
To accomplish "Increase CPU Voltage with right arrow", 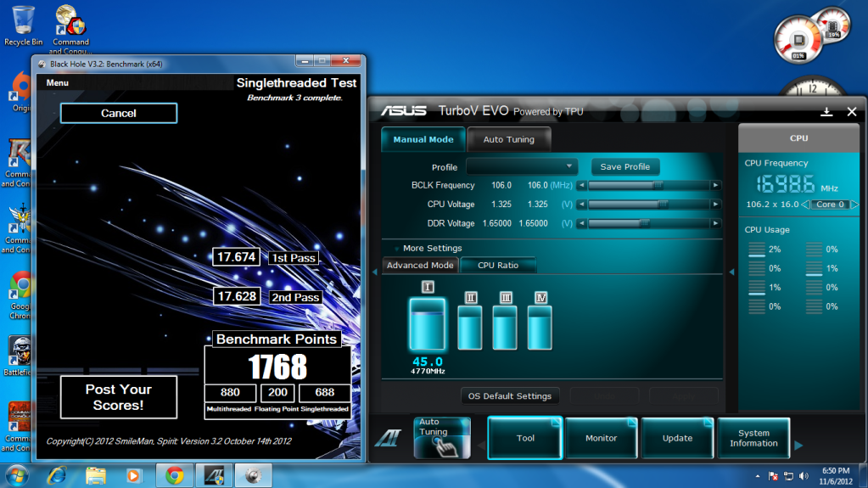I will 716,205.
